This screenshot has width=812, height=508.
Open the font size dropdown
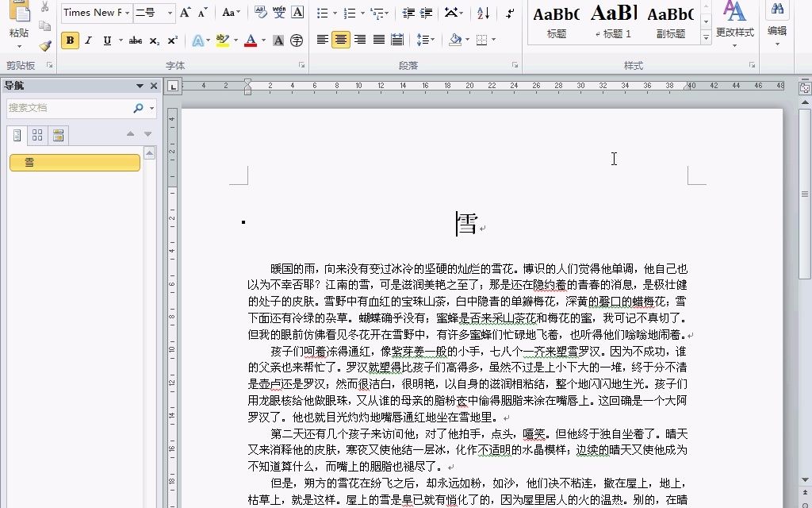click(x=169, y=12)
